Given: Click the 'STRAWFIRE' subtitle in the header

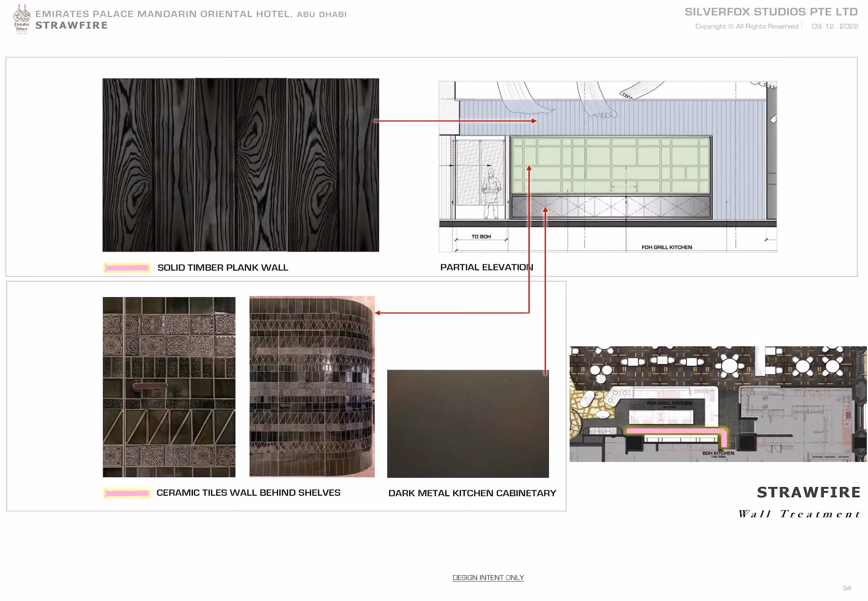Looking at the screenshot, I should [71, 26].
